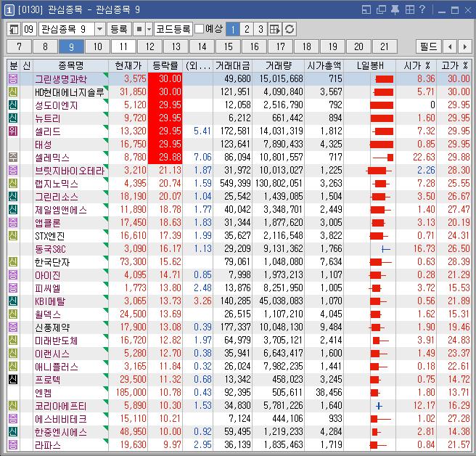Image resolution: width=476 pixels, height=456 pixels.
Task: Sort by the 거래대금 column header
Action: pos(232,65)
